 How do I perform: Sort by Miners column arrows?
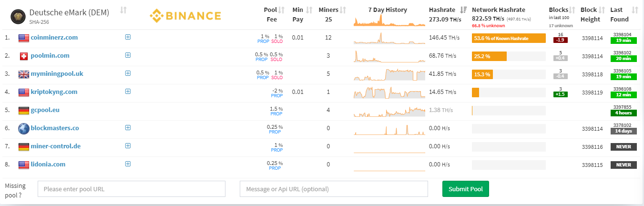(343, 10)
